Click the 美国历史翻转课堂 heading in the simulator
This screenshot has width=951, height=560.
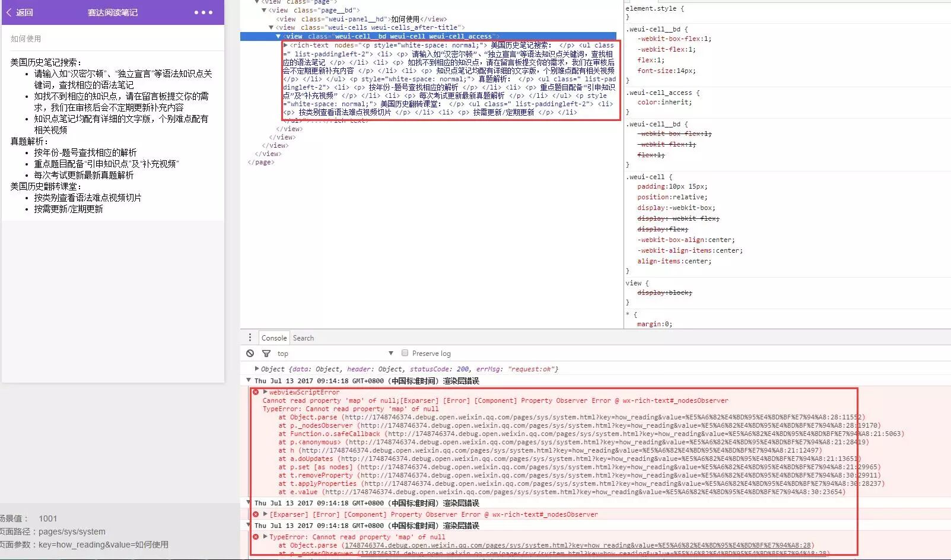[x=46, y=186]
